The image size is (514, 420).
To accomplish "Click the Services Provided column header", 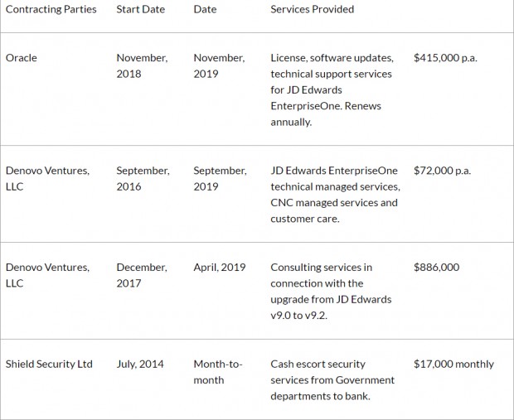I will (x=312, y=9).
